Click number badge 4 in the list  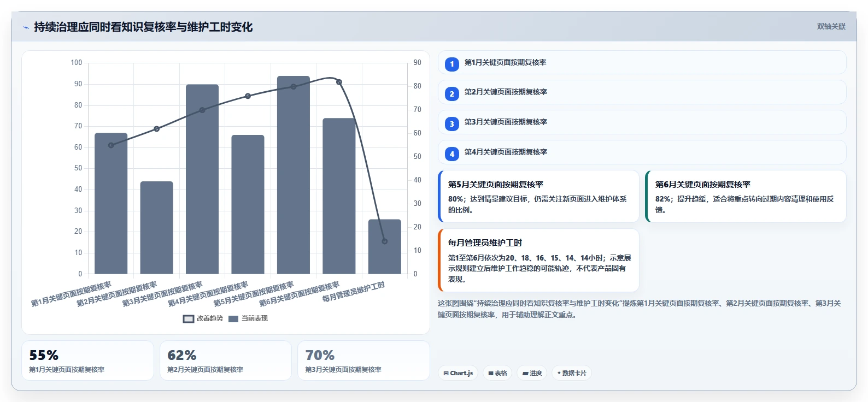point(452,154)
